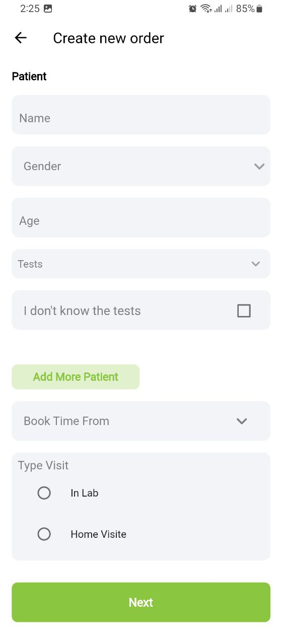Tap the Wi-Fi signal icon
Viewport: 282px width, 644px height.
pos(205,9)
